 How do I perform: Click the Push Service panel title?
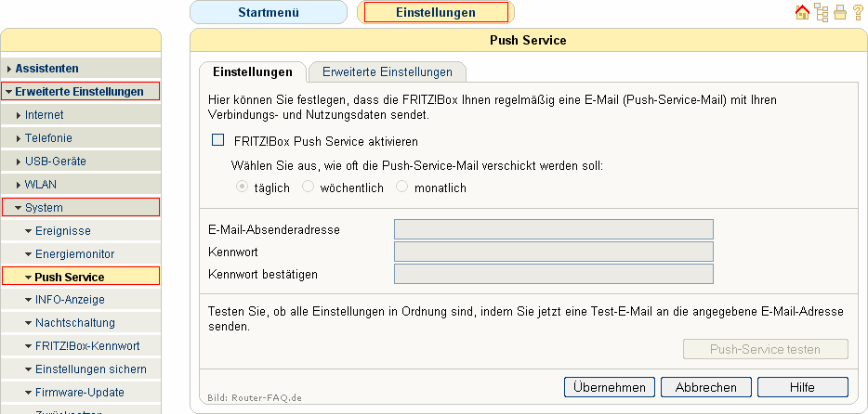(528, 40)
